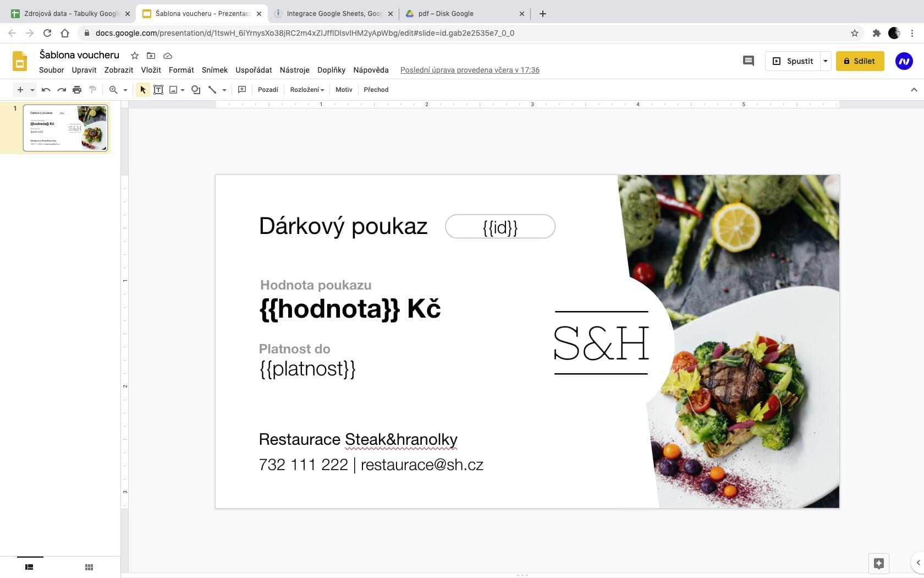Switch to filmstrip view at bottom left
924x578 pixels.
(29, 567)
